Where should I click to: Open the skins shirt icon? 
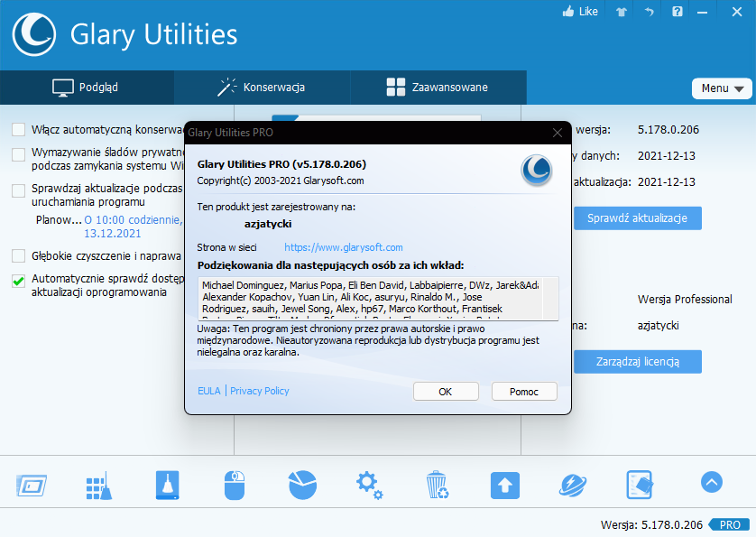pos(622,12)
